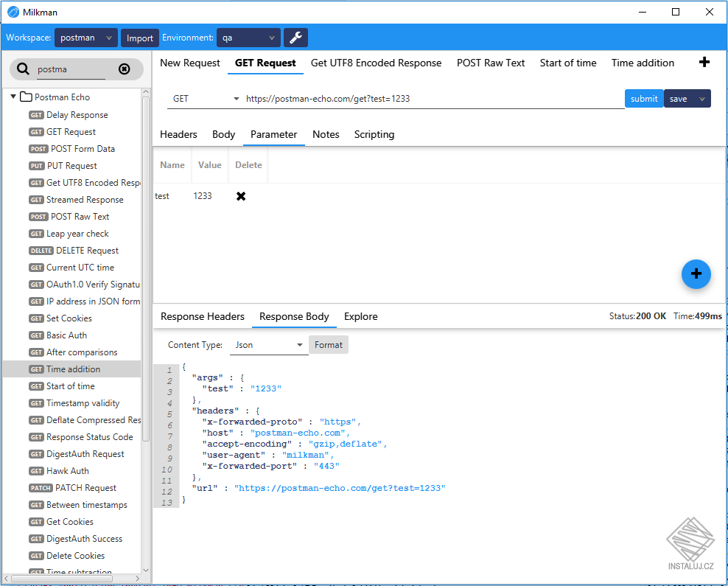Switch to Get UTF8 Encoded Response tab
Viewport: 728px width, 586px height.
pos(376,63)
